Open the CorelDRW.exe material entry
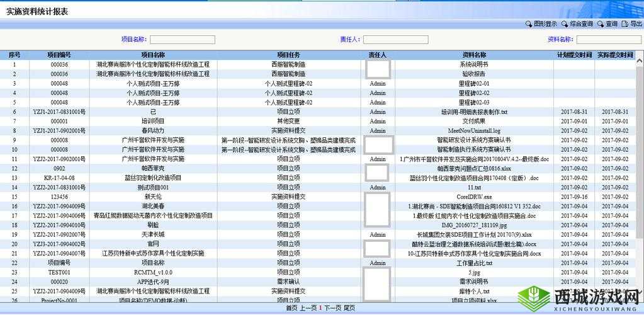The width and height of the screenshot is (644, 315). click(x=474, y=197)
